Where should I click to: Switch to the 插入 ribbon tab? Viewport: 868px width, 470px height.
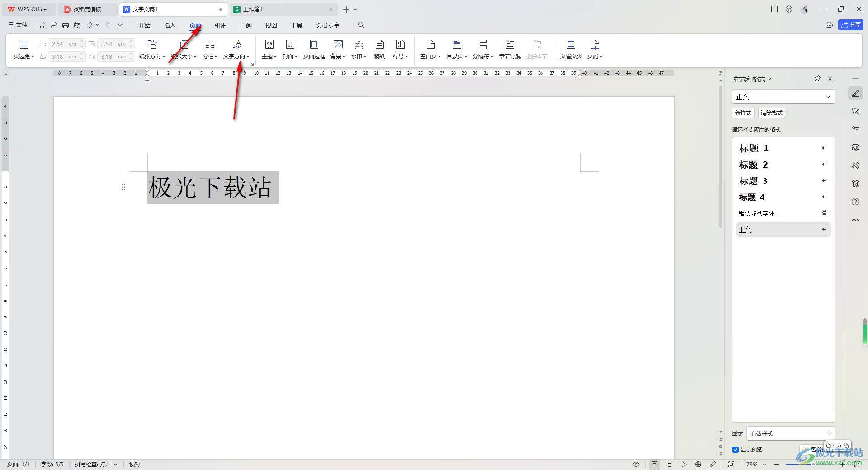(x=170, y=25)
